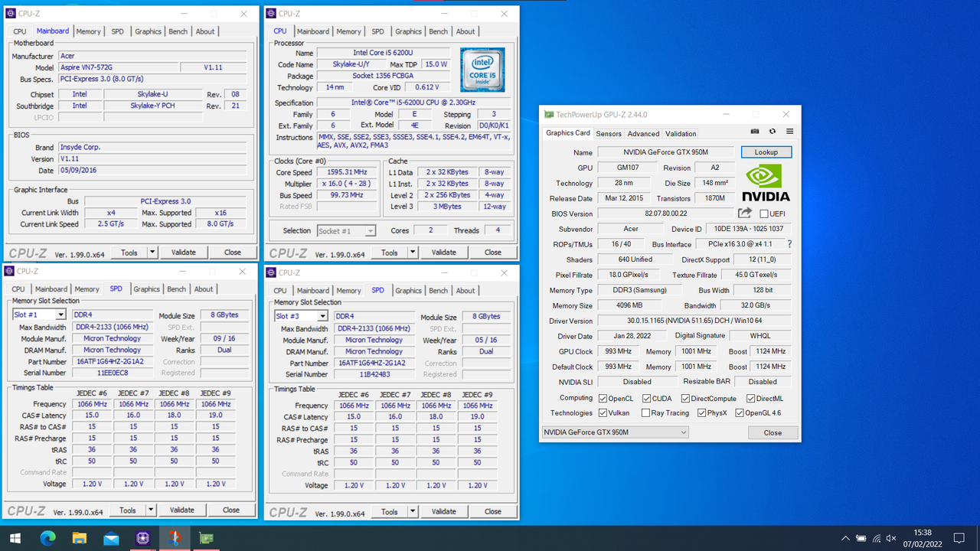The image size is (980, 551).
Task: Open About tab in Slot #3 SPD window
Action: pos(465,291)
